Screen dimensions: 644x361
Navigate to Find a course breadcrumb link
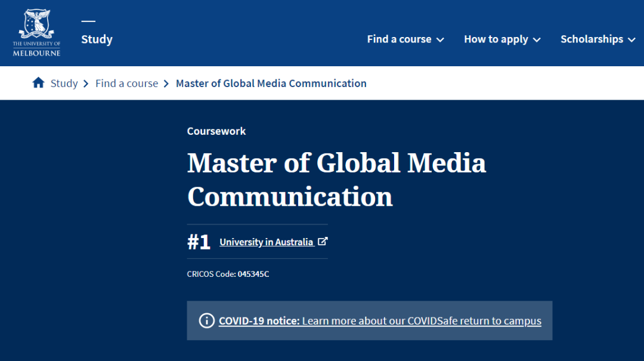click(x=126, y=83)
